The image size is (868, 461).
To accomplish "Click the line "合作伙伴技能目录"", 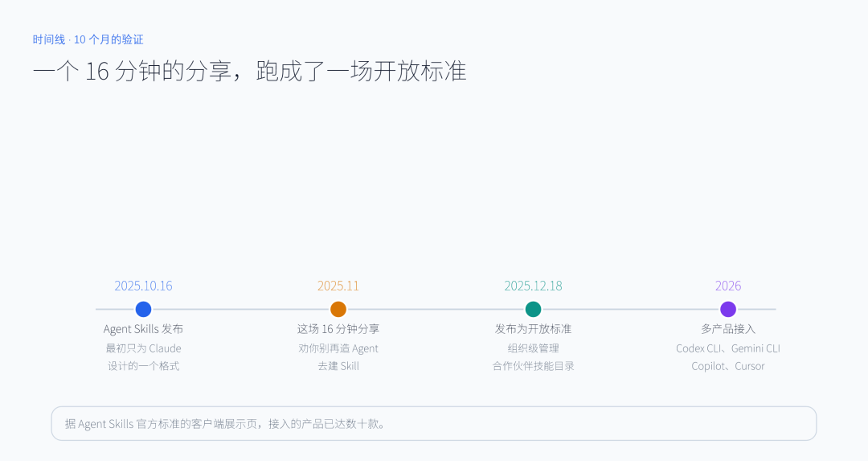I will [533, 366].
